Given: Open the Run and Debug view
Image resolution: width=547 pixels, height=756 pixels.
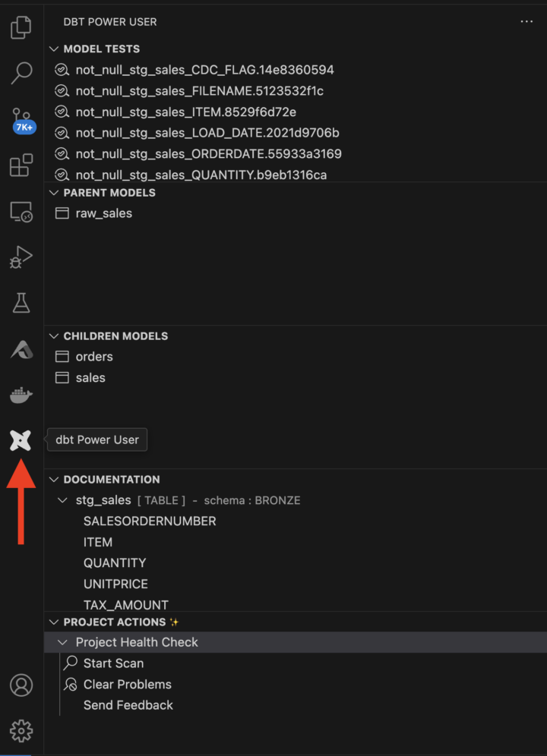Looking at the screenshot, I should (21, 257).
